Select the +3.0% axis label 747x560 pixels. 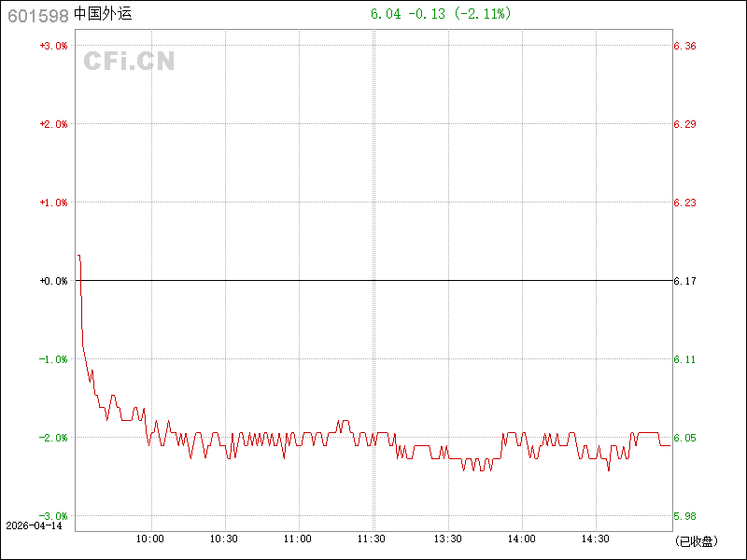pyautogui.click(x=53, y=46)
